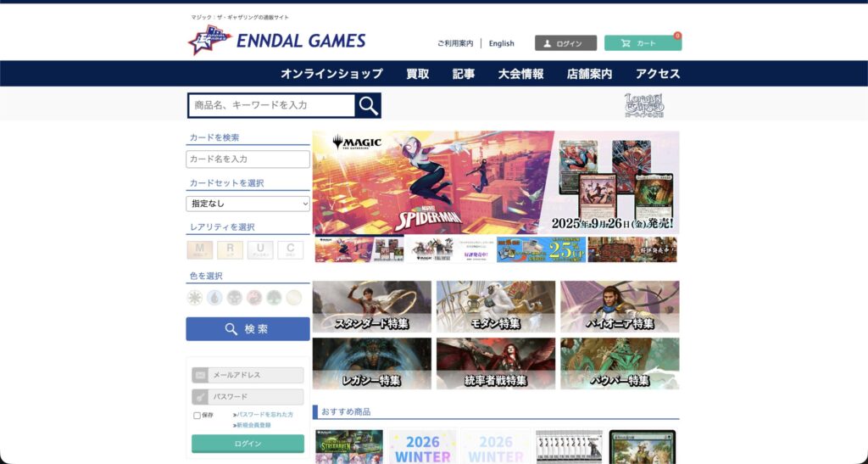The image size is (868, 464).
Task: Click the magnifier search icon button
Action: 368,105
